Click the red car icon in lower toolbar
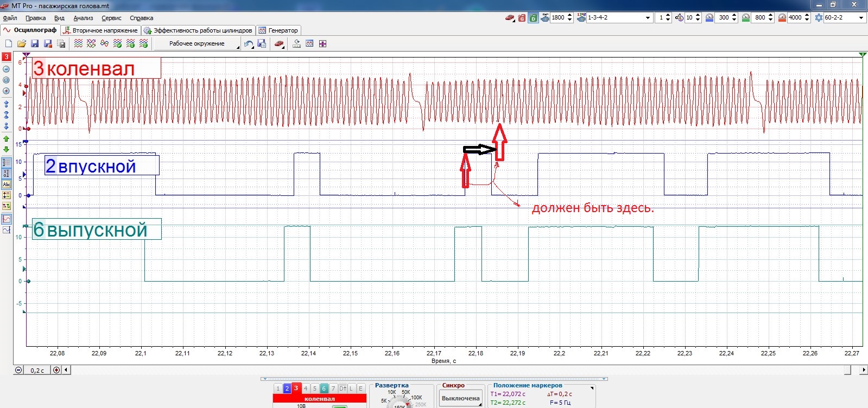 [279, 43]
